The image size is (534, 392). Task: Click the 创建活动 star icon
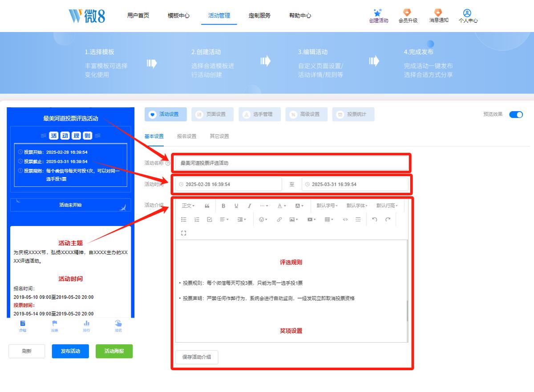coord(378,12)
